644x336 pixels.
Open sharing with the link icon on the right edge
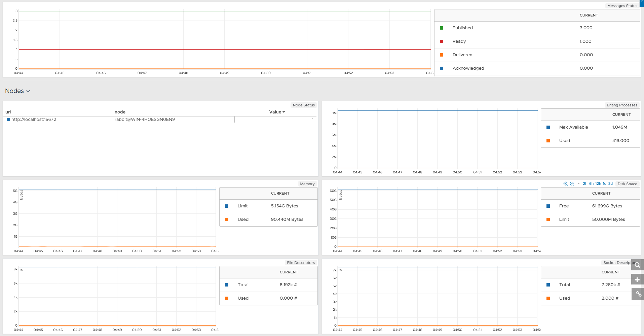(x=637, y=294)
